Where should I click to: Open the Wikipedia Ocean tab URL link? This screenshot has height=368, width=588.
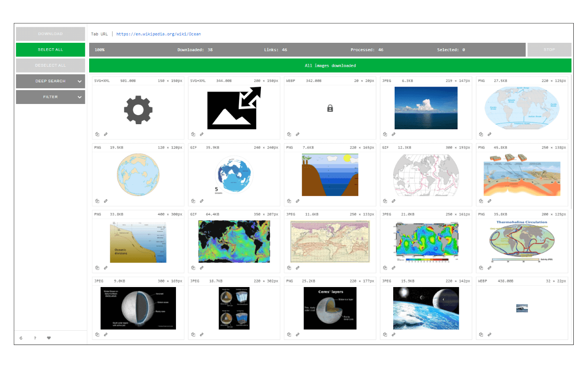click(x=158, y=34)
